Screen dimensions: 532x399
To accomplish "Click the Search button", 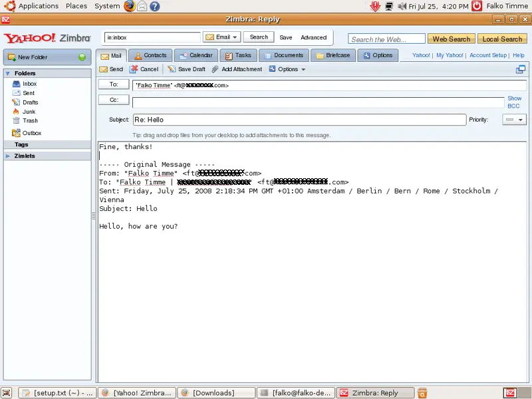I will point(259,37).
